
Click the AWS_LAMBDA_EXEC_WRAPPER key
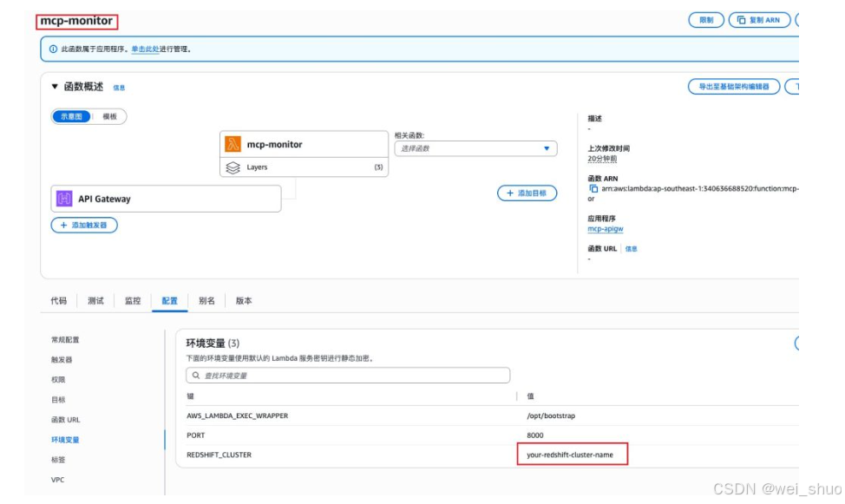point(237,416)
